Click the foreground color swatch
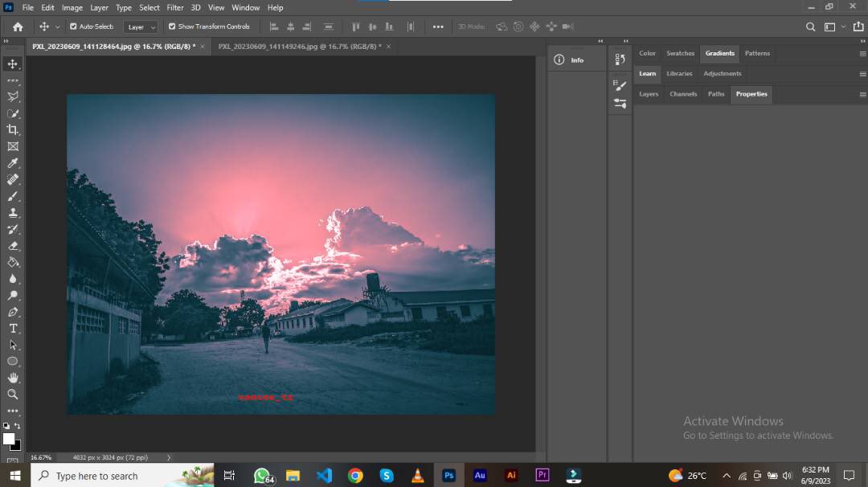This screenshot has width=868, height=487. click(8, 439)
